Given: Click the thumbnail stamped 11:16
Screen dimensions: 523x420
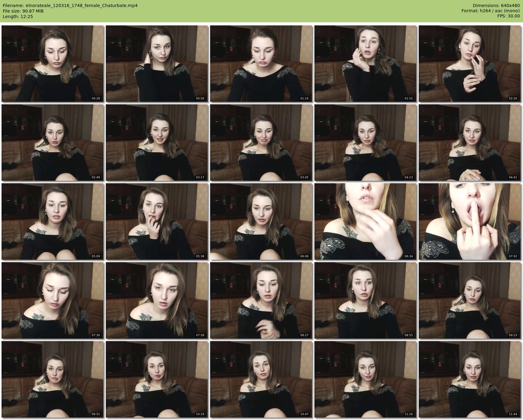Looking at the screenshot, I should point(365,379).
